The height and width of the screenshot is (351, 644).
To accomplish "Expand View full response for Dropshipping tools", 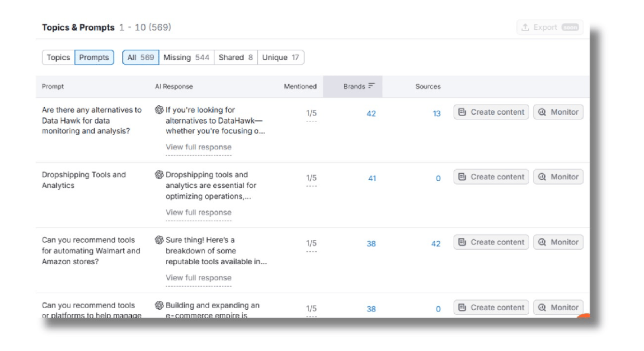I will pyautogui.click(x=198, y=212).
